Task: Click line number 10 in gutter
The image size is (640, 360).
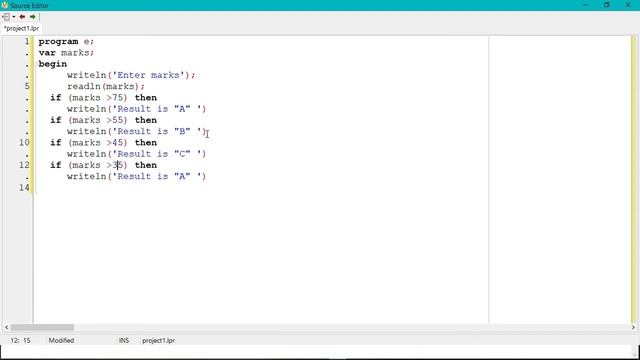Action: pos(24,142)
